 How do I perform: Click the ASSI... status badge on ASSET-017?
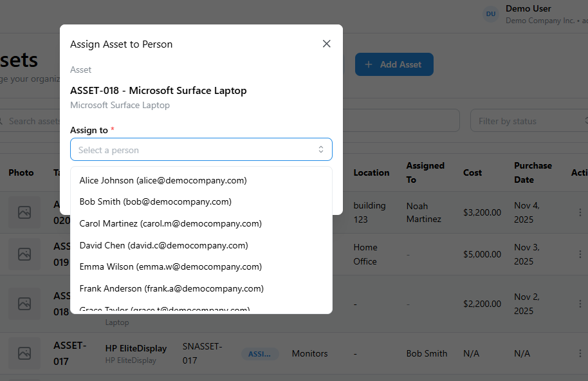pos(260,353)
